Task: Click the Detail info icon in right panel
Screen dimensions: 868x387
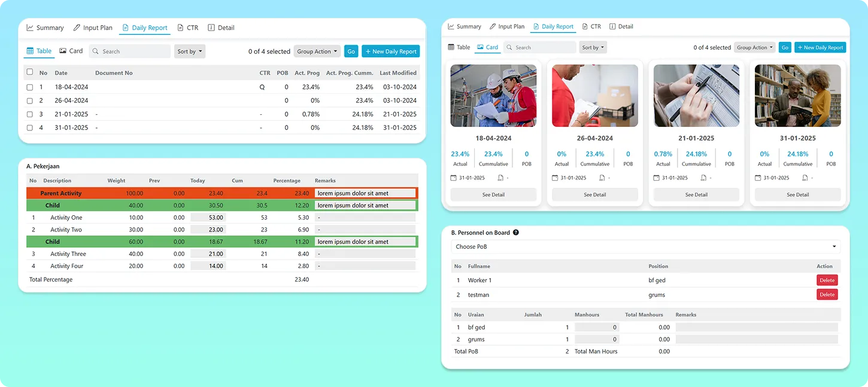Action: point(612,27)
